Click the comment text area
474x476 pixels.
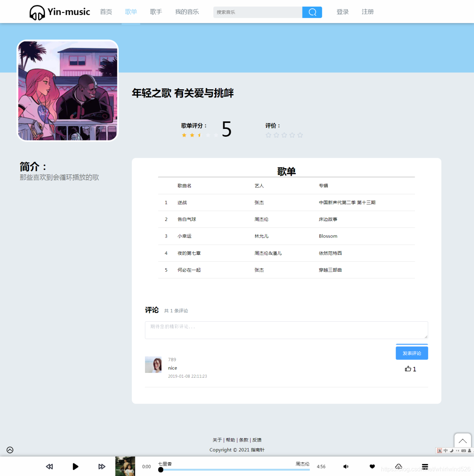tap(286, 330)
